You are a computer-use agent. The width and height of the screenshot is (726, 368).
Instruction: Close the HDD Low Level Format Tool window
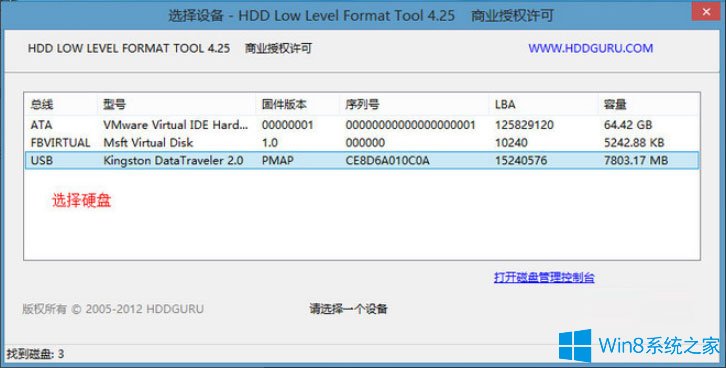pos(706,12)
